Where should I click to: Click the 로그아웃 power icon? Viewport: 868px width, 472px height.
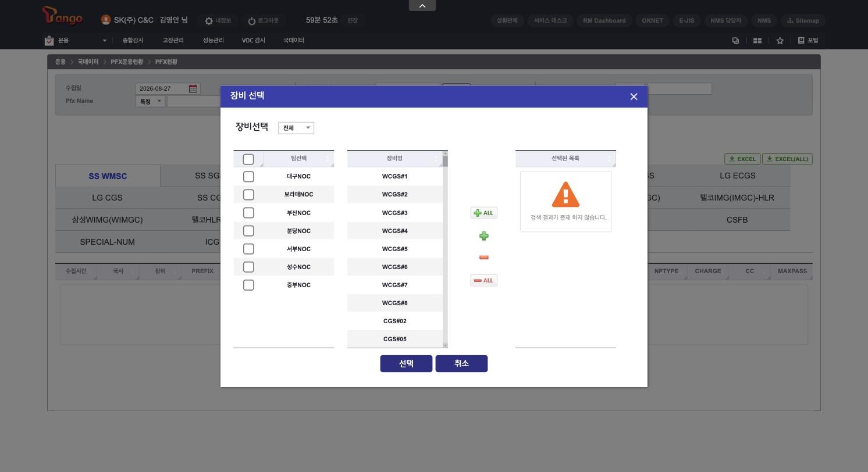(x=252, y=21)
